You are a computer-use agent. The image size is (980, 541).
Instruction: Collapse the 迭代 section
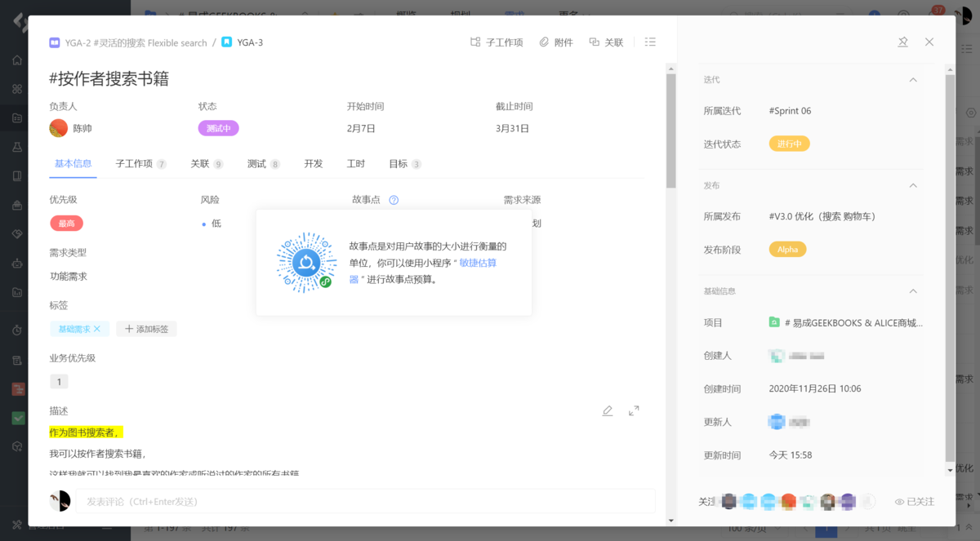click(x=915, y=79)
